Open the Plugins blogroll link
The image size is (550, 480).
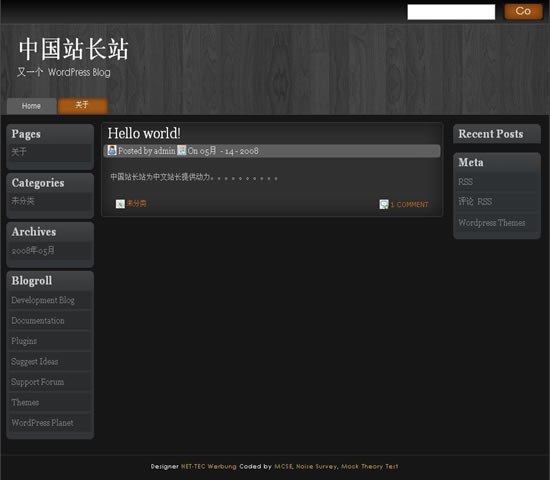click(x=24, y=341)
